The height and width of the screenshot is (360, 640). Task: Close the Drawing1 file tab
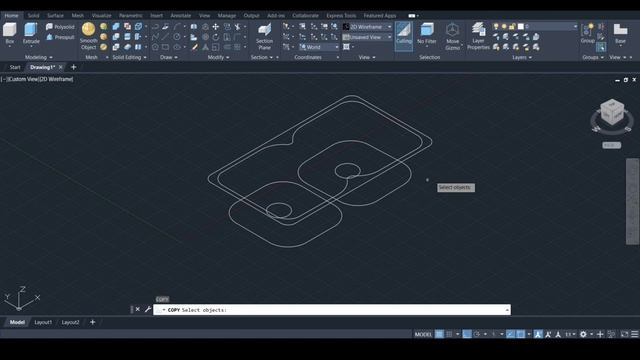point(61,67)
